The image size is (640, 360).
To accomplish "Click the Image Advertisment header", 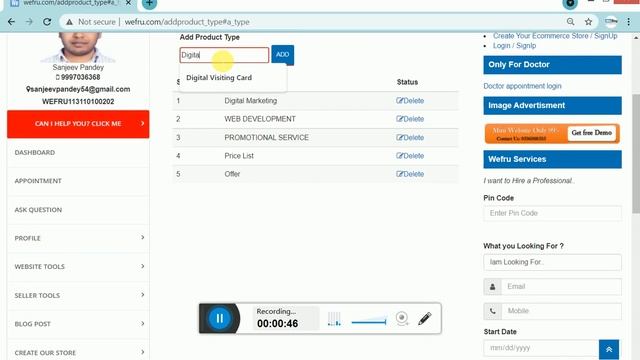I will pos(553,106).
